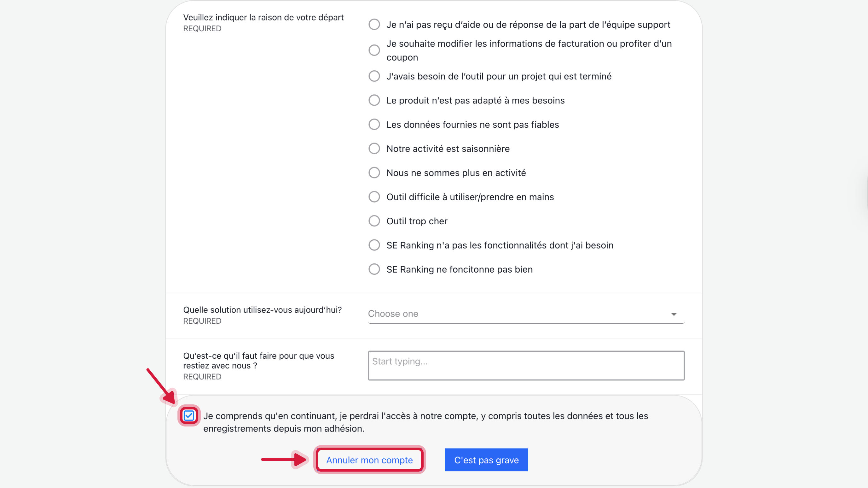Image resolution: width=868 pixels, height=488 pixels.
Task: Pick 'Outil difficile à utiliser' radio button
Action: pos(374,197)
